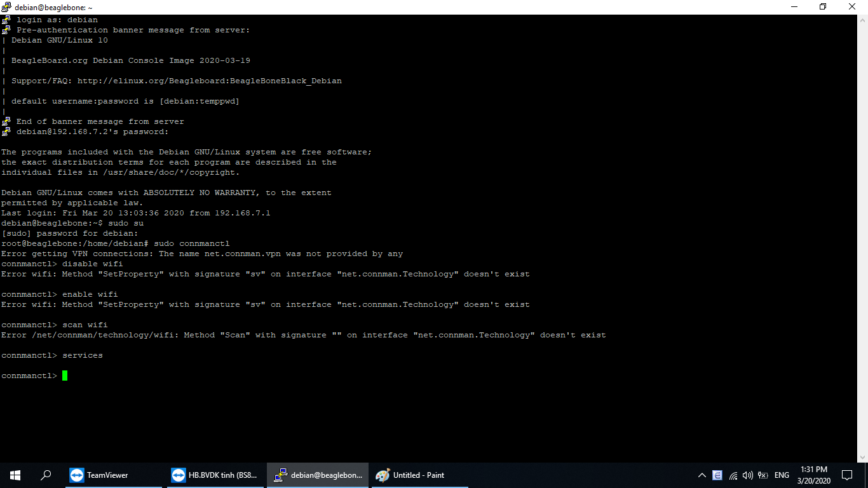Click the volume speaker tray icon
The image size is (868, 488).
click(x=748, y=475)
